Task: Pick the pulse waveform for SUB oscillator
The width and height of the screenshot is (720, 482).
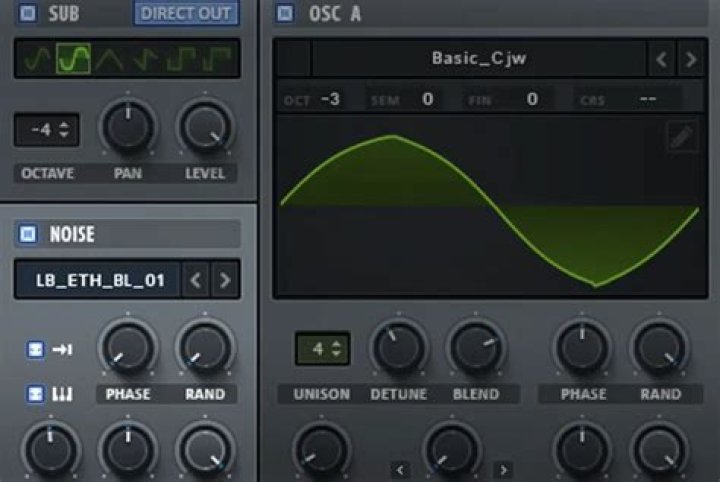Action: [216, 59]
